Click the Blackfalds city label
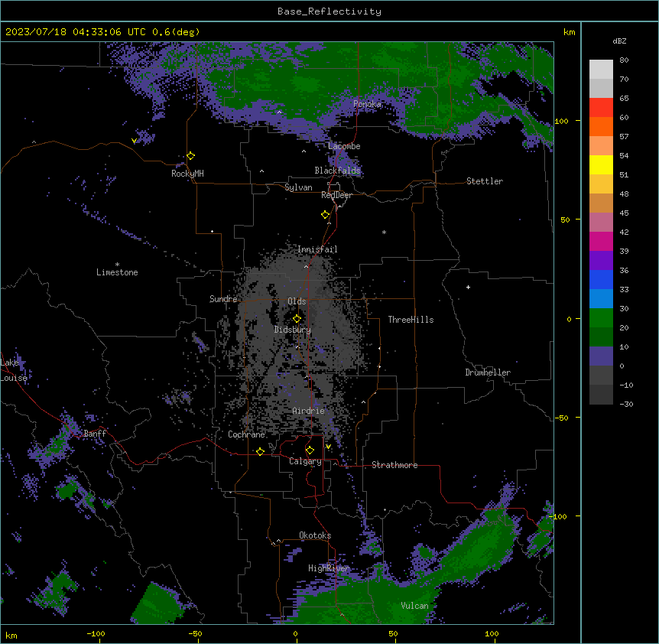The image size is (659, 644). click(x=337, y=171)
